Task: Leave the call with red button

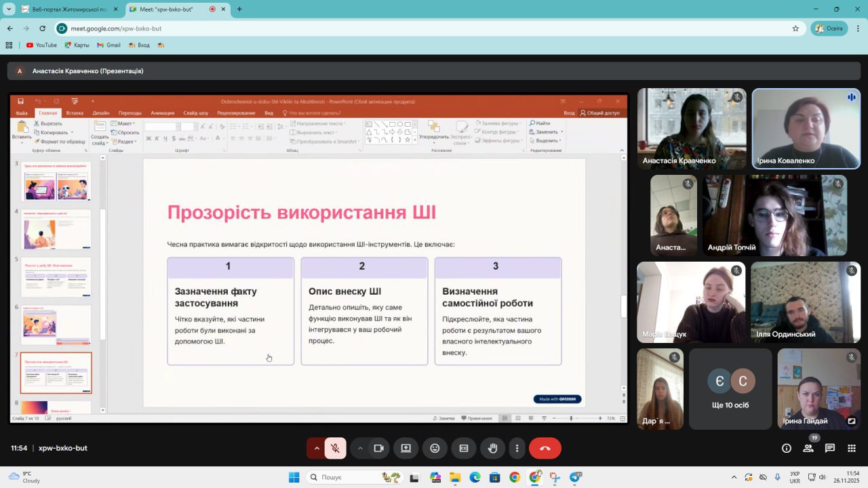Action: pyautogui.click(x=545, y=448)
